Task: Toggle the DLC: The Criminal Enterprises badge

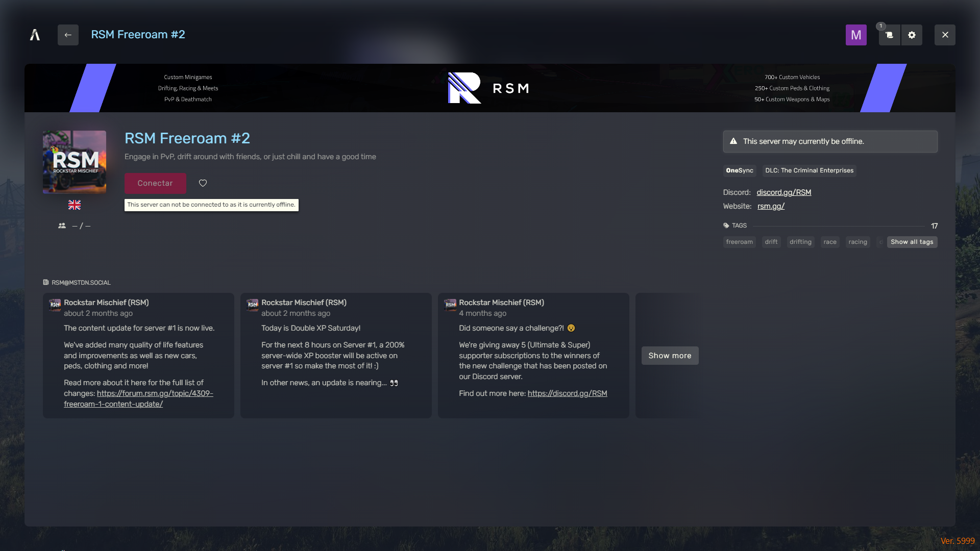Action: [808, 170]
